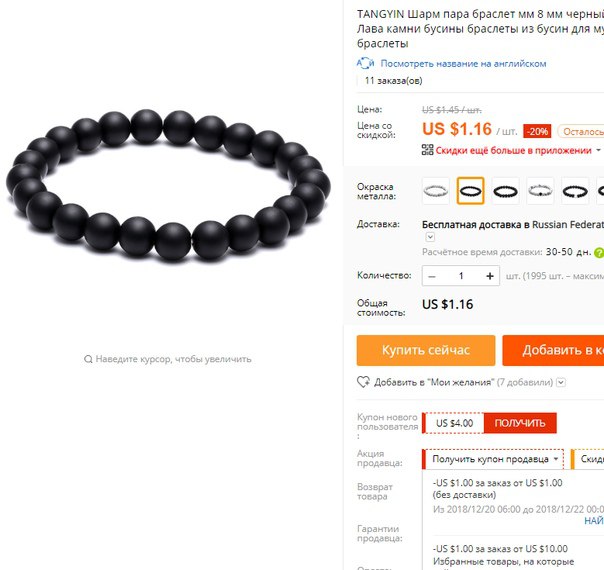Click the magnifier icon under product image

coord(88,359)
